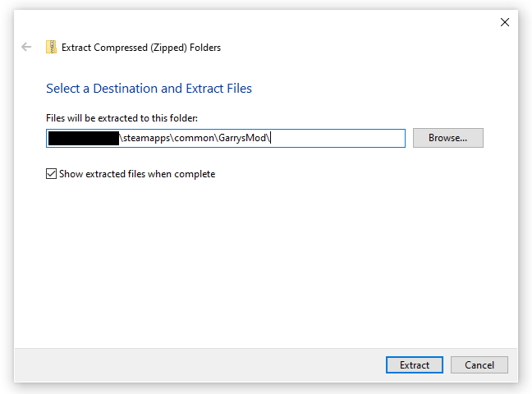Click 'Select a Destination and Extract Files' heading

149,89
